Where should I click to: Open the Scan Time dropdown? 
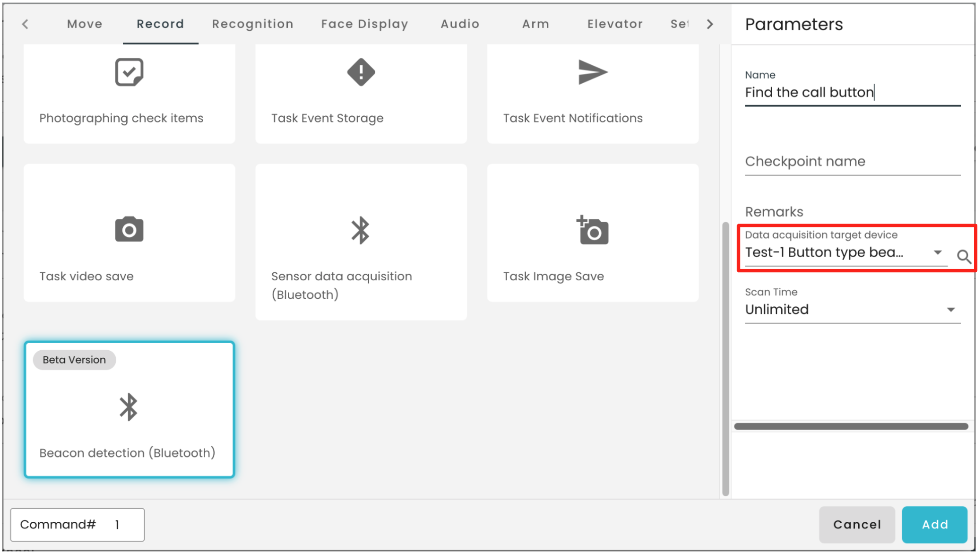[x=853, y=309]
